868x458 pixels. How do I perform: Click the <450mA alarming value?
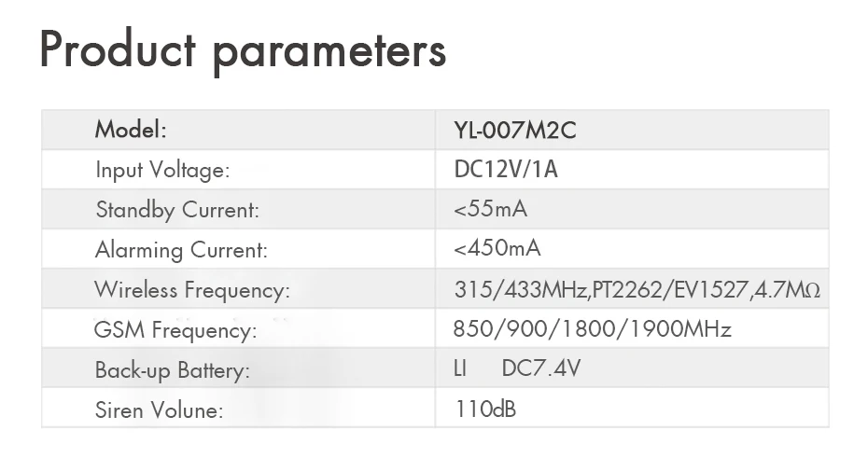(497, 249)
